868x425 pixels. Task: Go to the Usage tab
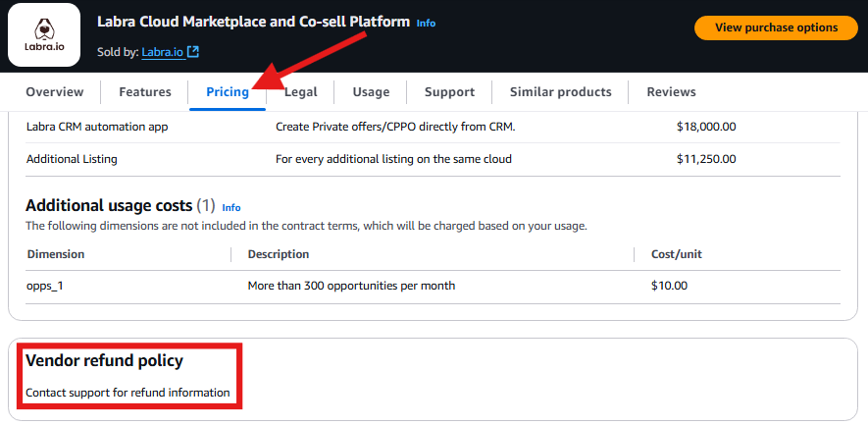371,92
